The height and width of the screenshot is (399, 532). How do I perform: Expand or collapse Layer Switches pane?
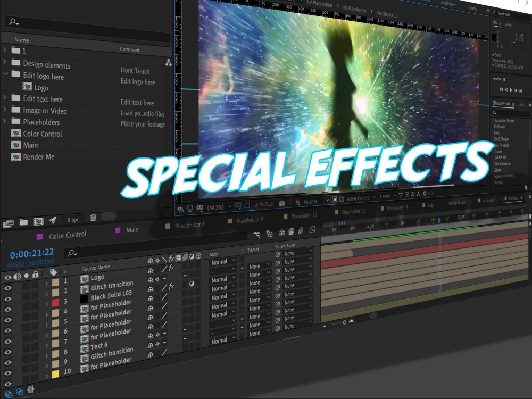(9, 394)
